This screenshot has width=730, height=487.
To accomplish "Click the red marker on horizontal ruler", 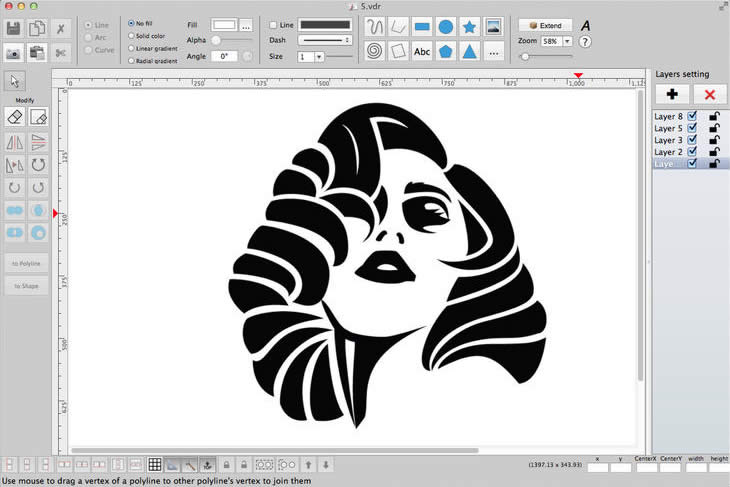I will pyautogui.click(x=578, y=75).
